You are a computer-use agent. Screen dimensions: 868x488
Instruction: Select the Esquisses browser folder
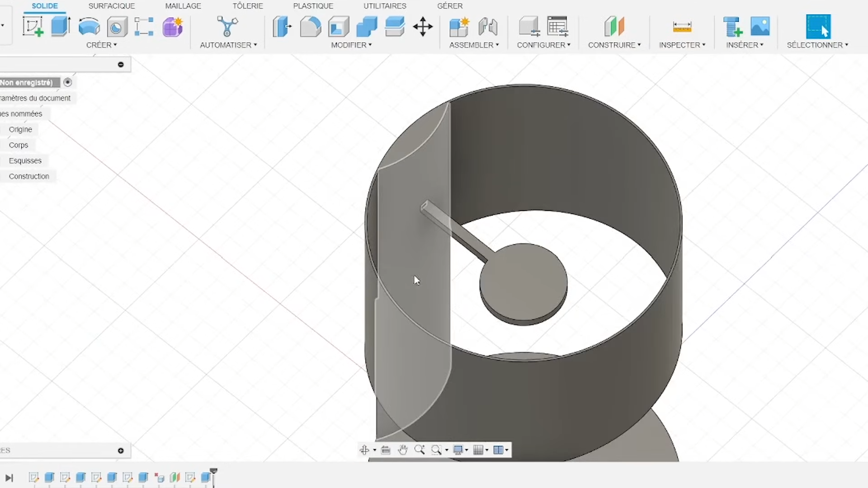pos(25,161)
